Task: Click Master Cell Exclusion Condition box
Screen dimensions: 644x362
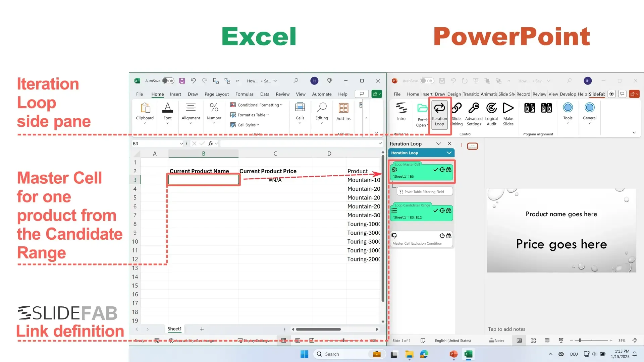Action: click(x=422, y=239)
